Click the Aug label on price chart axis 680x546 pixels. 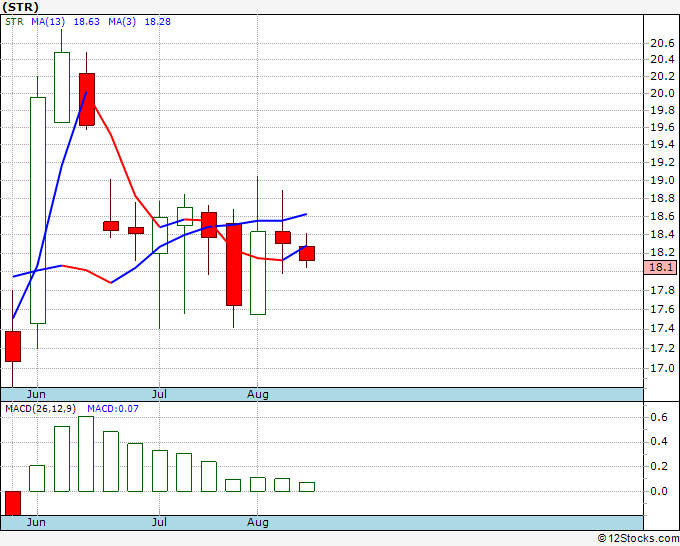click(258, 394)
